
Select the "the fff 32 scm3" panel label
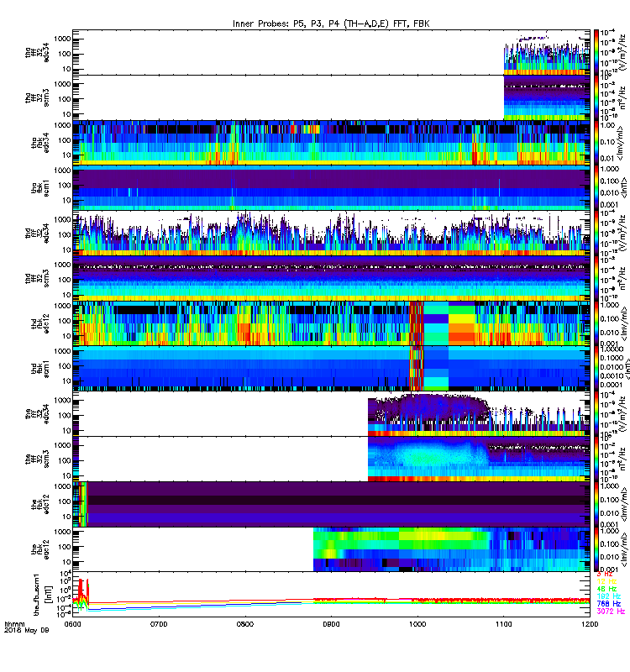[37, 459]
